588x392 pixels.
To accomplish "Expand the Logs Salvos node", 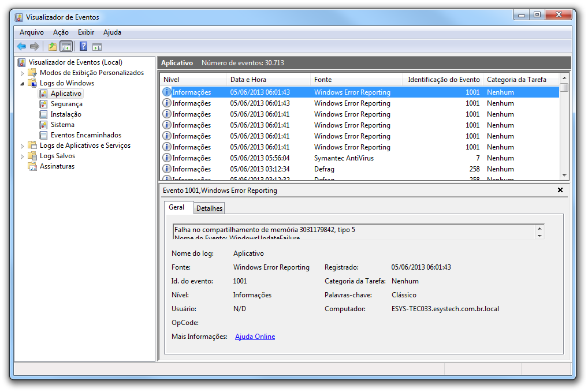I will [22, 156].
